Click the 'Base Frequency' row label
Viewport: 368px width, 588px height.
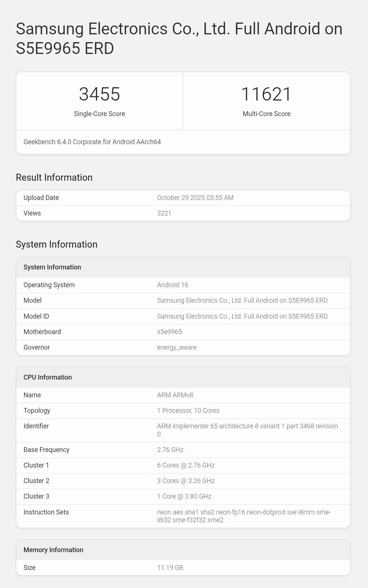click(x=47, y=450)
